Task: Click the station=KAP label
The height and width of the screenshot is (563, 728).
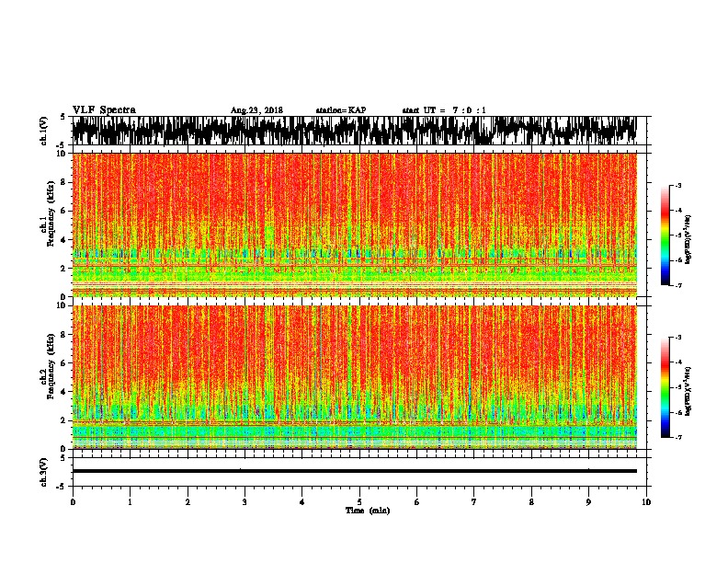Action: [x=341, y=110]
